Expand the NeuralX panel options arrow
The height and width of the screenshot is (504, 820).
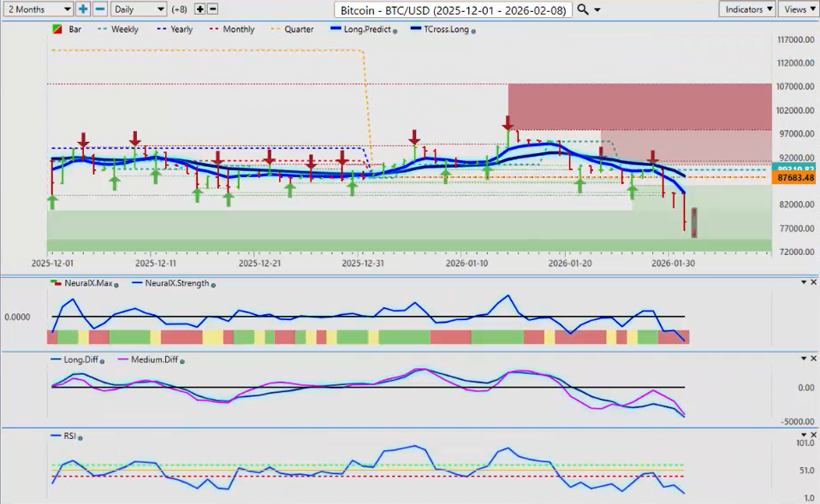pyautogui.click(x=803, y=282)
